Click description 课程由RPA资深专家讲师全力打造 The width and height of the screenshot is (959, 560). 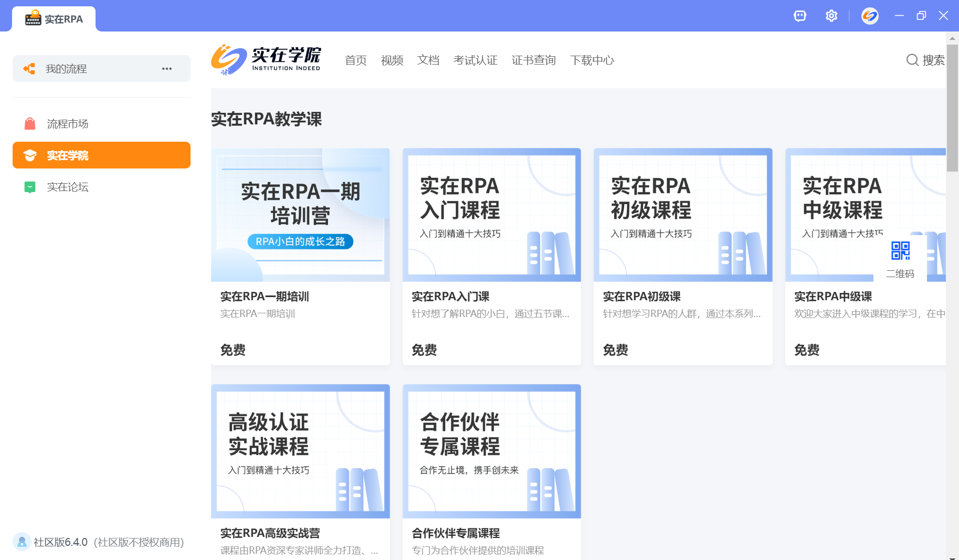click(x=299, y=551)
